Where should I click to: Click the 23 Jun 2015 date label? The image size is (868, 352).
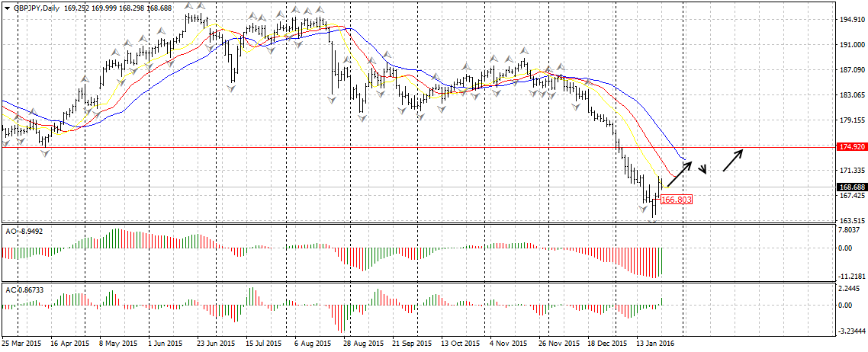214,344
